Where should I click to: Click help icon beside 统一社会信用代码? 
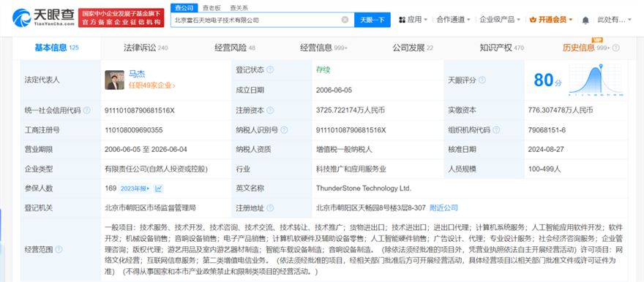tap(86, 110)
